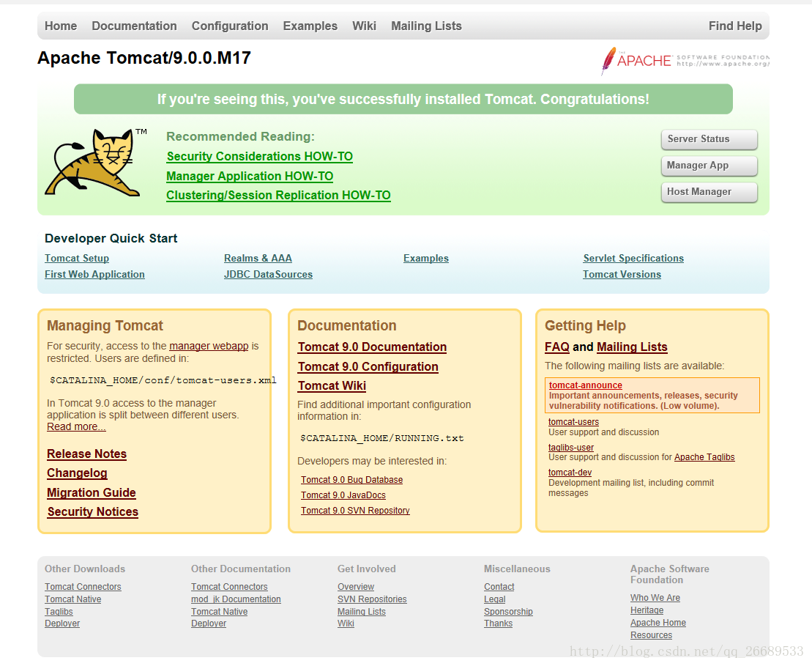Screen dimensions: 812x666
Task: Click Who We Are link
Action: (x=655, y=598)
